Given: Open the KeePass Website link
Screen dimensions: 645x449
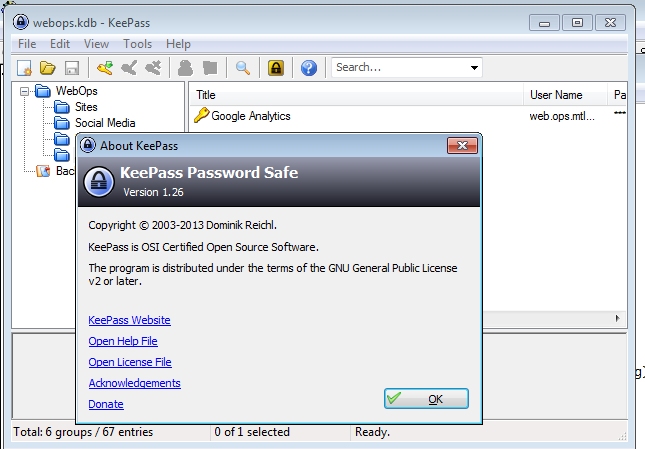Looking at the screenshot, I should coord(129,320).
